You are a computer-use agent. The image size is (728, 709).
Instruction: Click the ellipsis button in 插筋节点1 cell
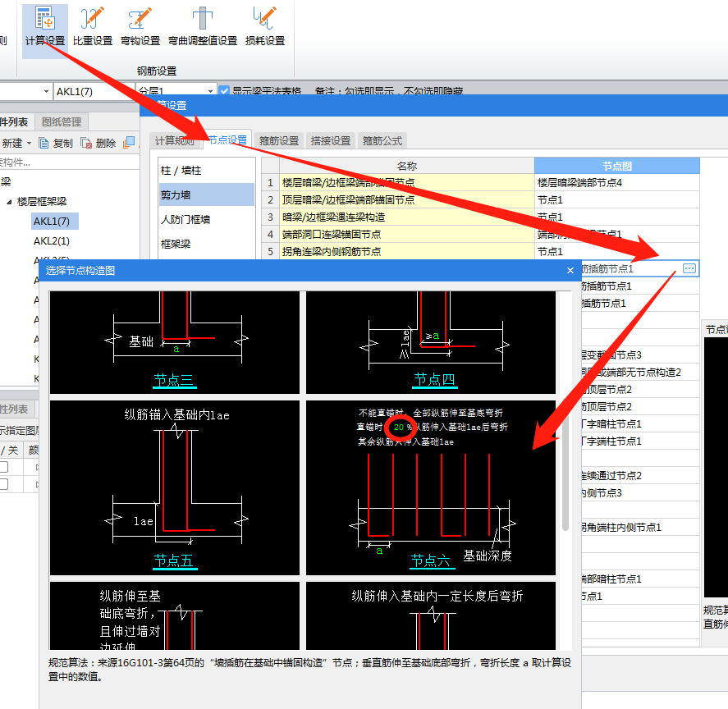click(689, 268)
